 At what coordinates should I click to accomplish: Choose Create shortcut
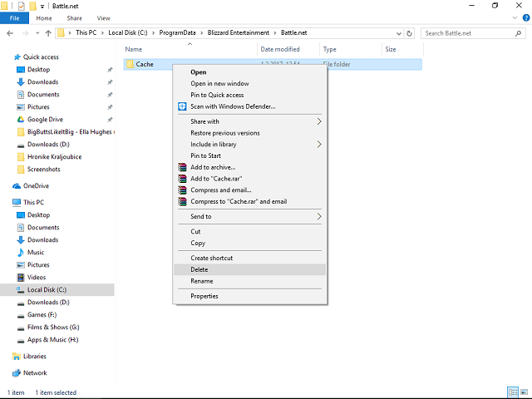(x=249, y=258)
